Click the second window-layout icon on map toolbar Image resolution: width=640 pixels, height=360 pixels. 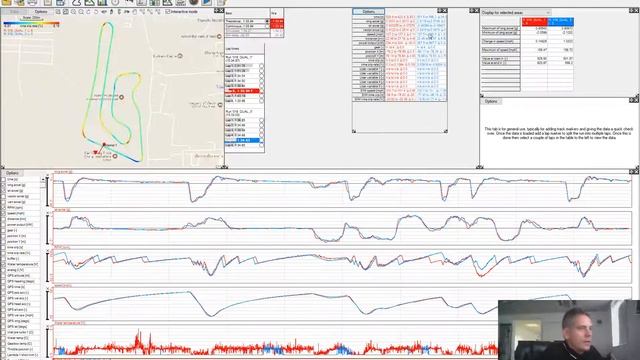pos(66,11)
